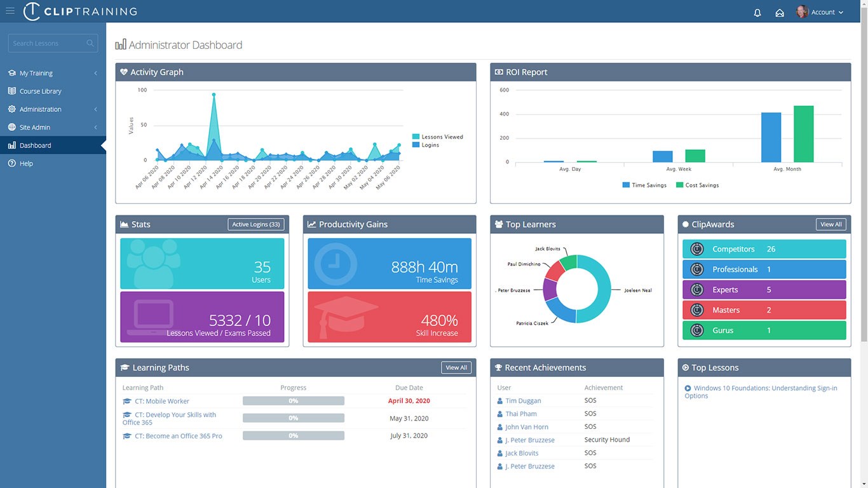Click the Top Learners group icon
The width and height of the screenshot is (868, 488).
499,224
